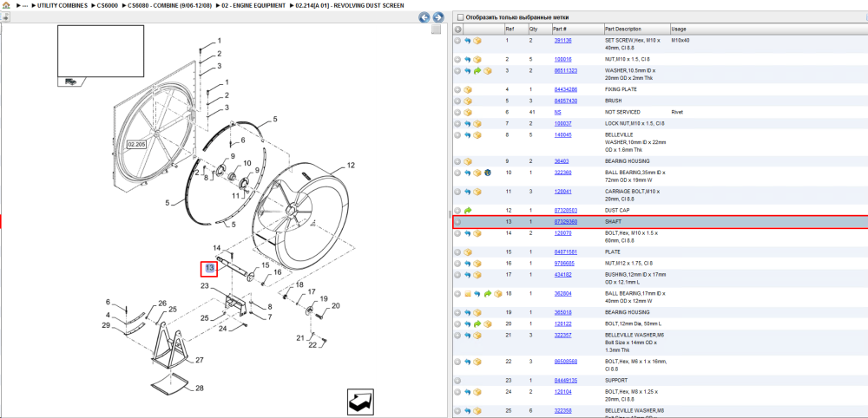
Task: Click the gray square in diagram corner
Action: [x=437, y=29]
